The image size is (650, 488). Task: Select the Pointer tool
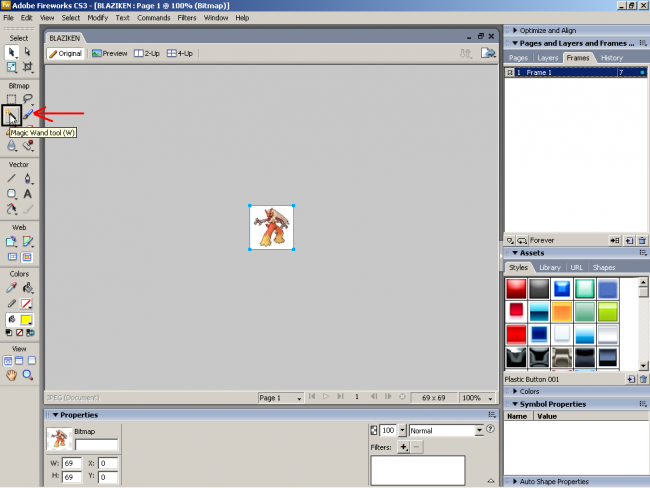11,52
